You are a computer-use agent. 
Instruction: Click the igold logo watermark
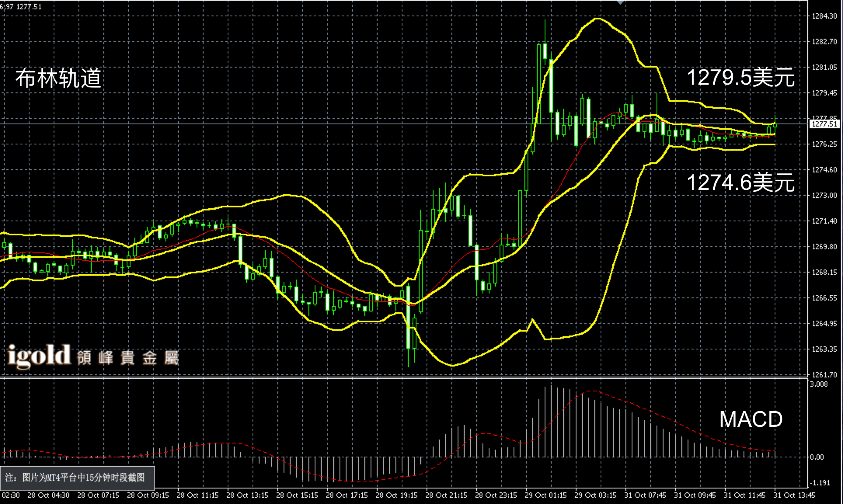click(x=39, y=355)
